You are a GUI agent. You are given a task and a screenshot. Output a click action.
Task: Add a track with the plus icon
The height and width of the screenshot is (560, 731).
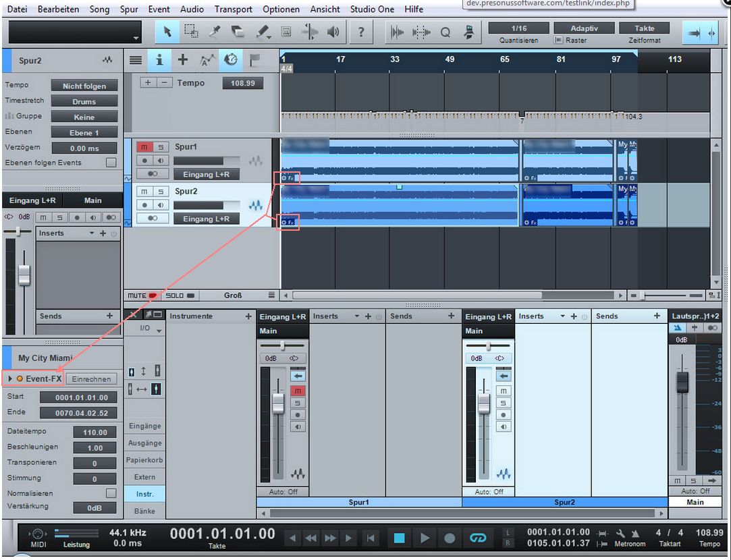pyautogui.click(x=183, y=59)
